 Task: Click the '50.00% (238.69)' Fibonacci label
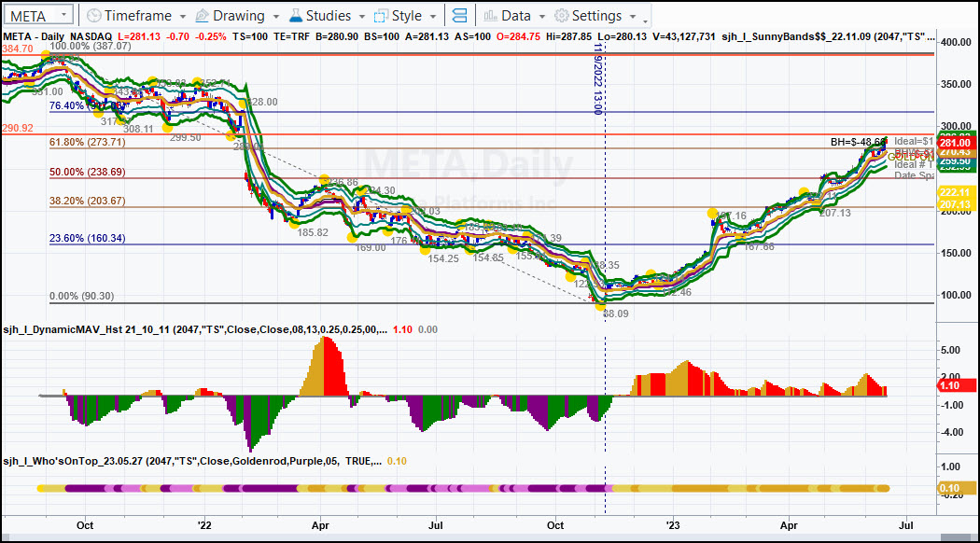coord(88,172)
